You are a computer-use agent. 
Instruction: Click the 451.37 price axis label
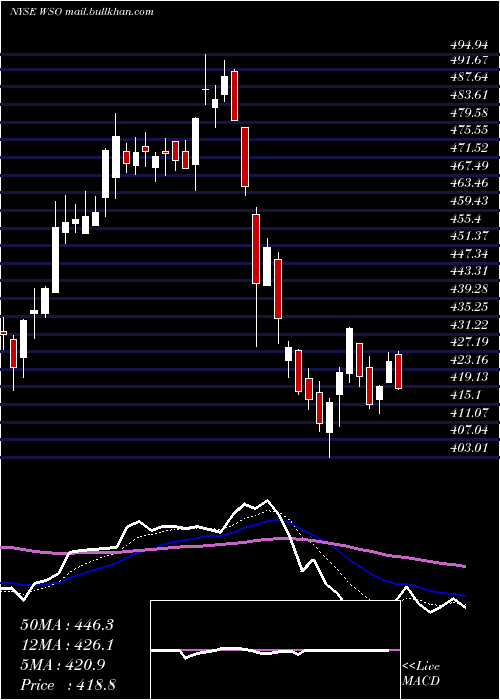click(x=468, y=236)
